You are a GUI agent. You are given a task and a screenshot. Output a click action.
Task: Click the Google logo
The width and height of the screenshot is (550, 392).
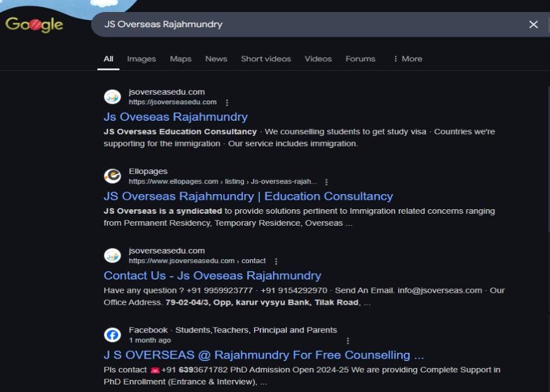[x=34, y=25]
